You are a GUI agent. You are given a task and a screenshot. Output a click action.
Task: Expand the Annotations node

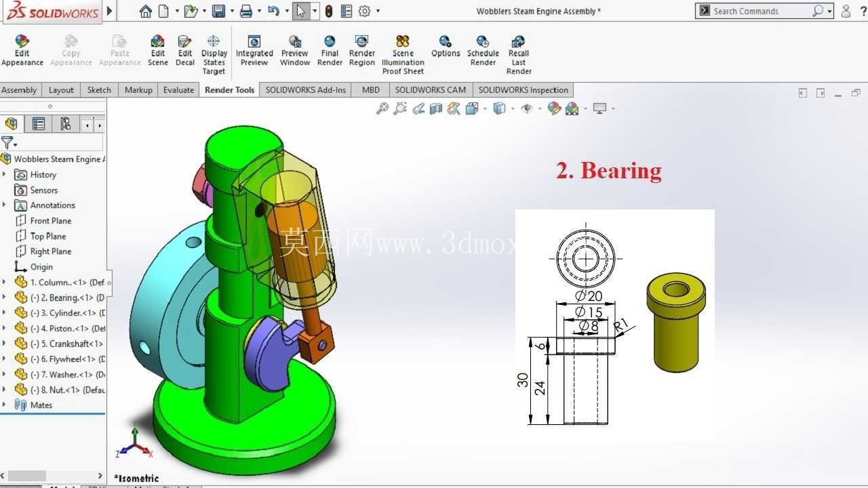(4, 205)
